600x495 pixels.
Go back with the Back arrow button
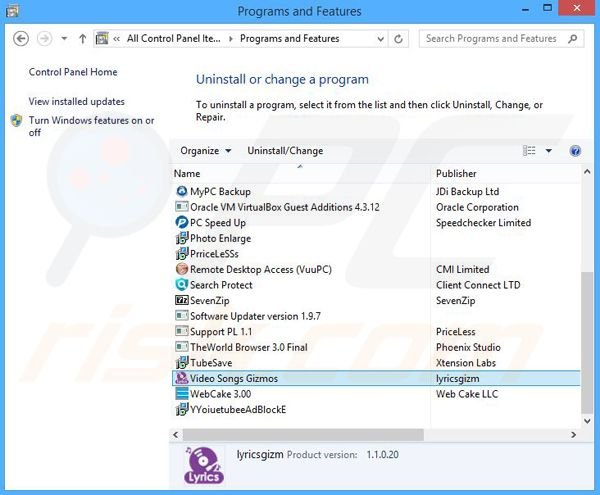pos(21,39)
